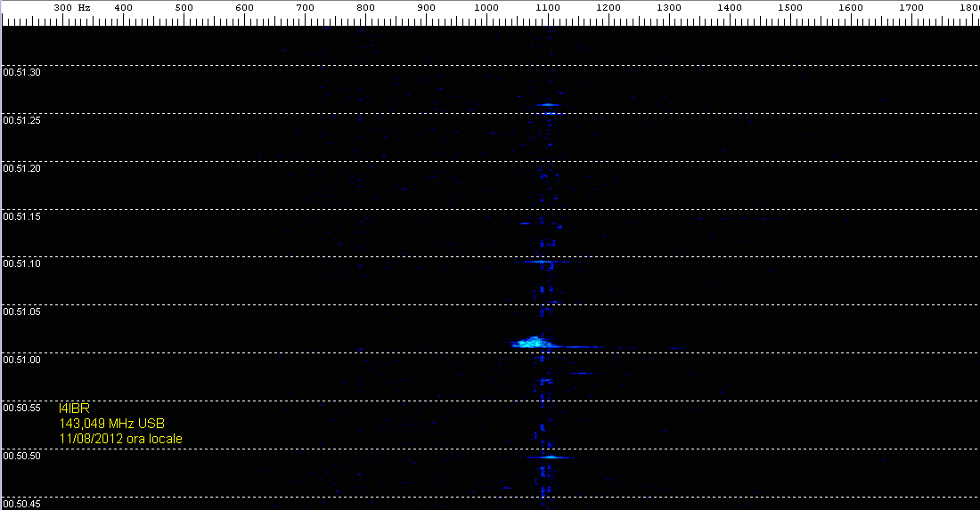Click the 143,049 MHz USB annotation

pyautogui.click(x=112, y=424)
